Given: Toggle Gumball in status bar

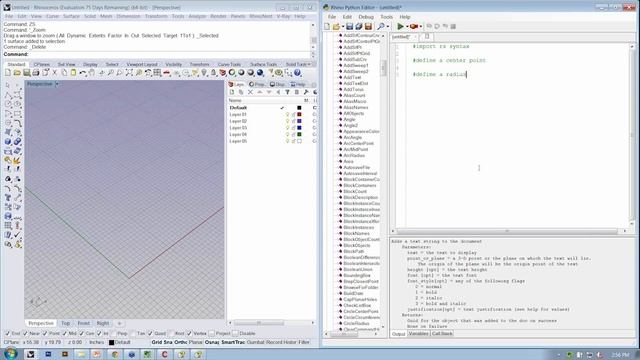Looking at the screenshot, I should click(x=256, y=342).
